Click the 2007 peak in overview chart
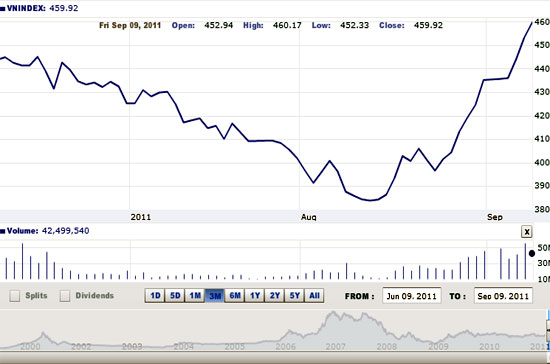Screen dimensions: 550x364 (x=333, y=313)
